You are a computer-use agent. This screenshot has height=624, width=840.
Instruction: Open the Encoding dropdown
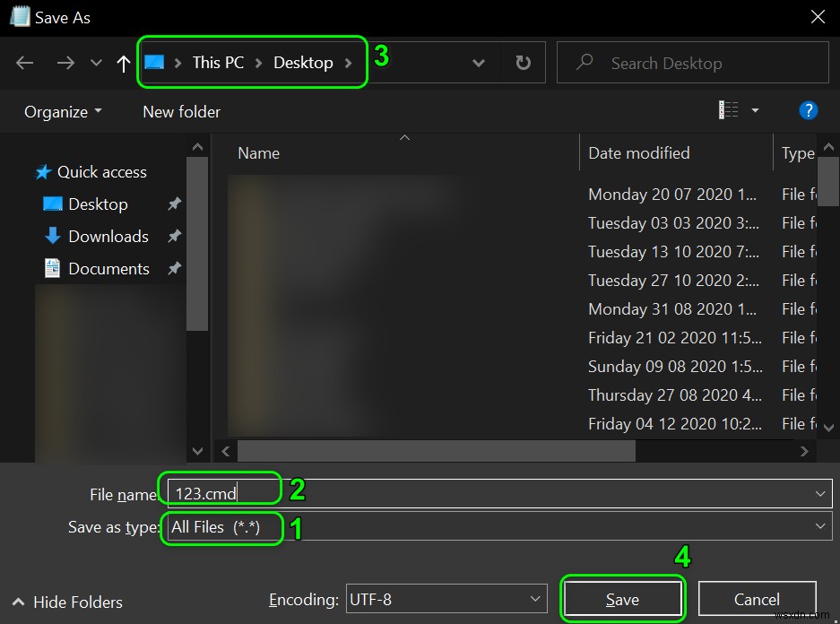[533, 599]
